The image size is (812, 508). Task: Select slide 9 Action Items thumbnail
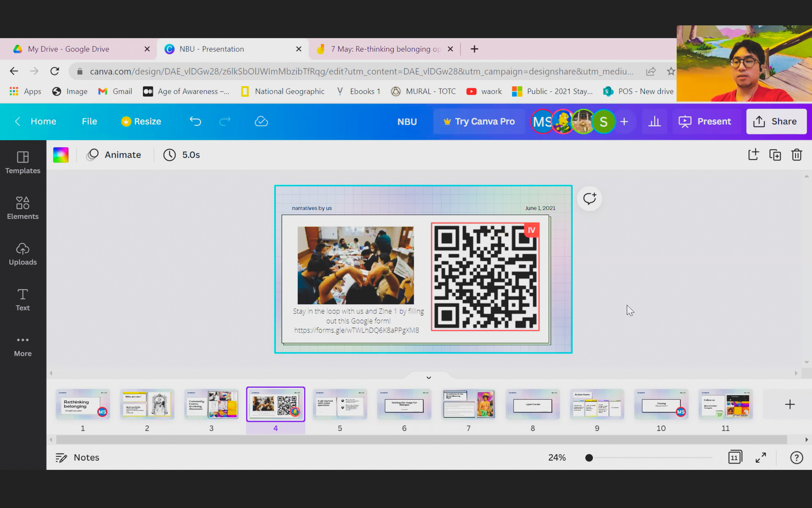click(x=597, y=404)
